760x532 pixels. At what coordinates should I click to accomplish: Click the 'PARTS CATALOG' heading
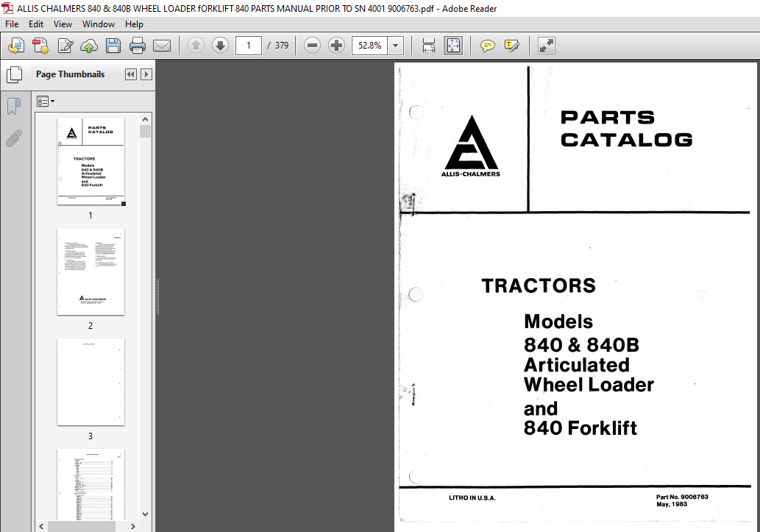pos(627,129)
